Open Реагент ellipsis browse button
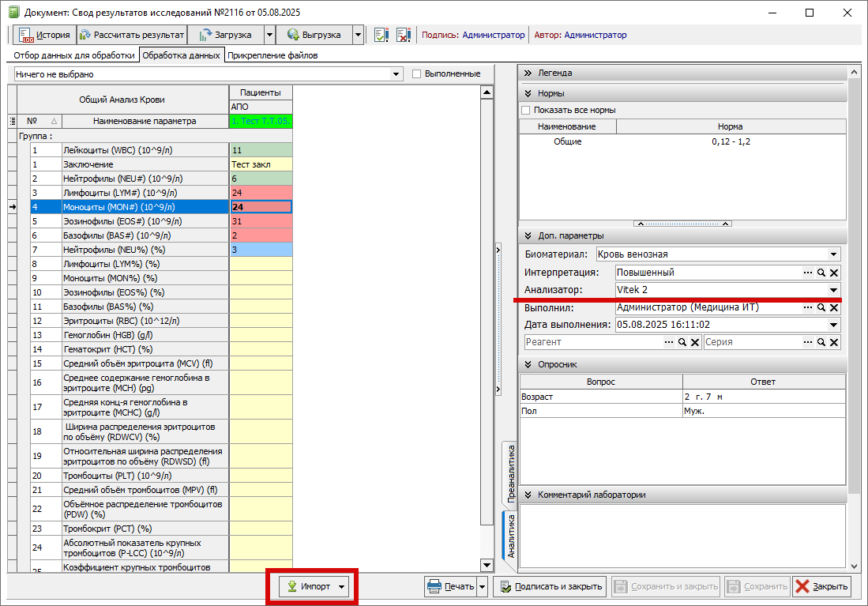This screenshot has height=606, width=868. pyautogui.click(x=669, y=342)
